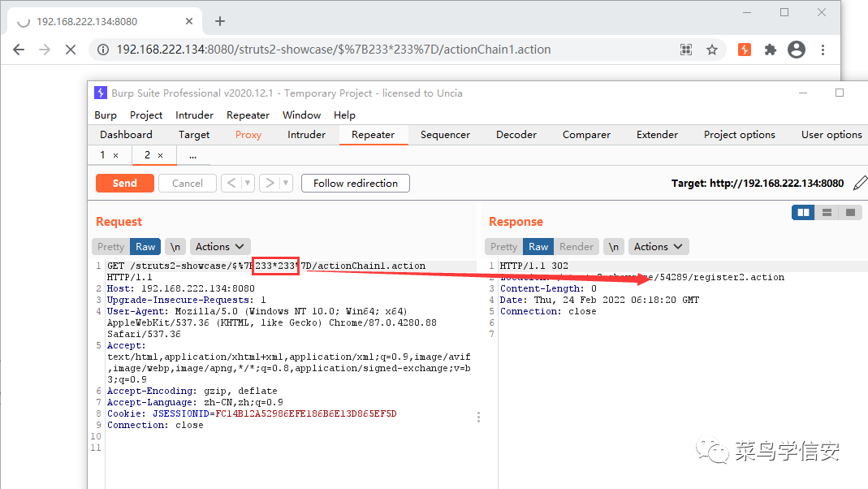Open the Request Actions dropdown
Image resolution: width=868 pixels, height=489 pixels.
220,246
